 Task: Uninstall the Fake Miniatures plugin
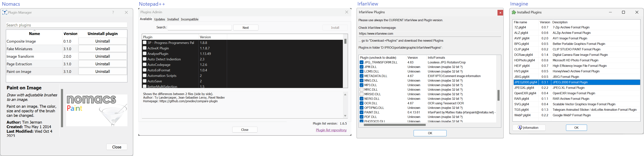click(x=102, y=49)
